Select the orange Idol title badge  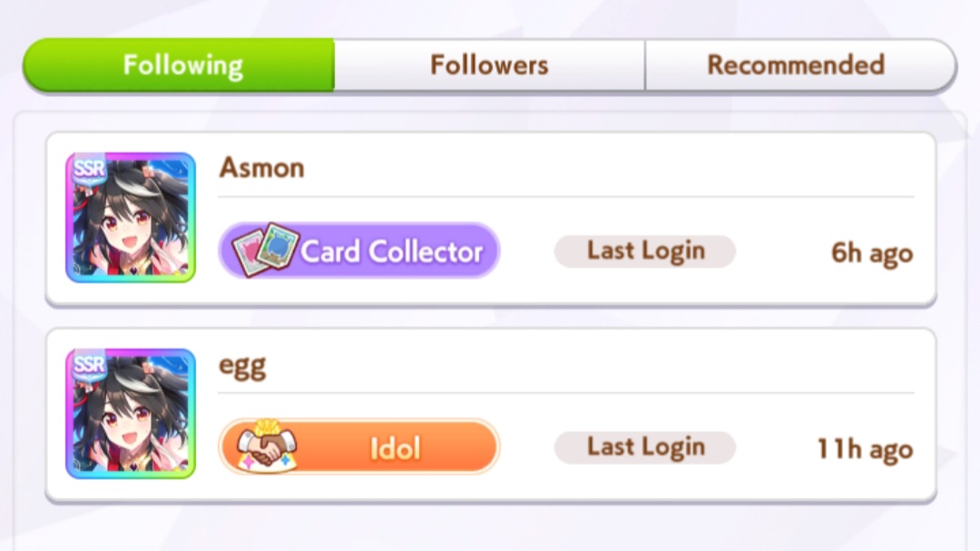358,447
